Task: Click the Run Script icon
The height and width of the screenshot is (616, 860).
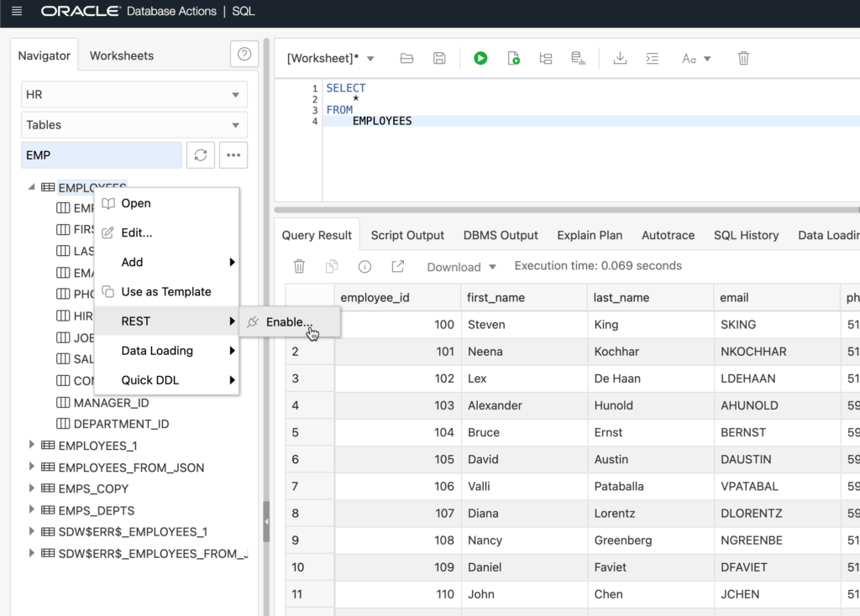Action: pyautogui.click(x=513, y=58)
